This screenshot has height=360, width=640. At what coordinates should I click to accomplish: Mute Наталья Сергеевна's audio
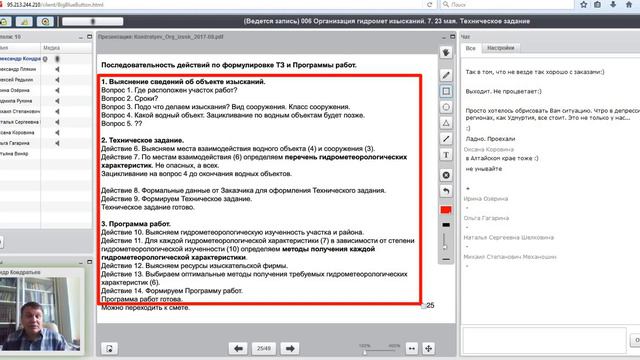(x=58, y=122)
